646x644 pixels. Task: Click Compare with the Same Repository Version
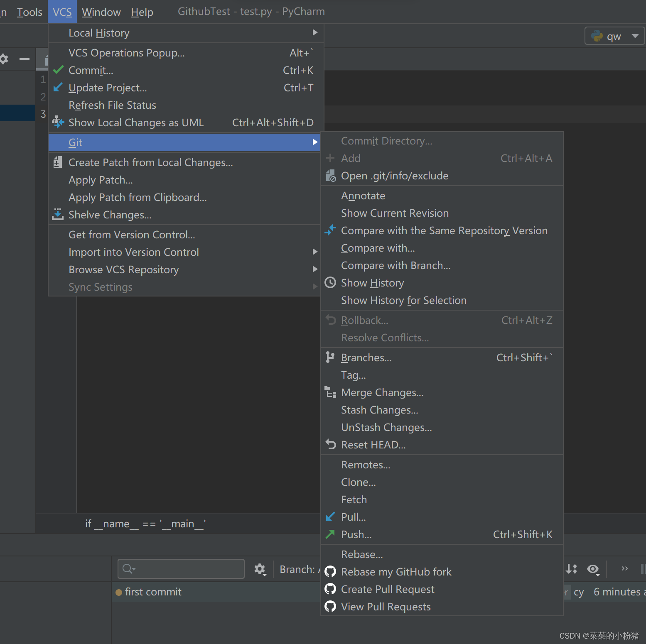click(442, 230)
